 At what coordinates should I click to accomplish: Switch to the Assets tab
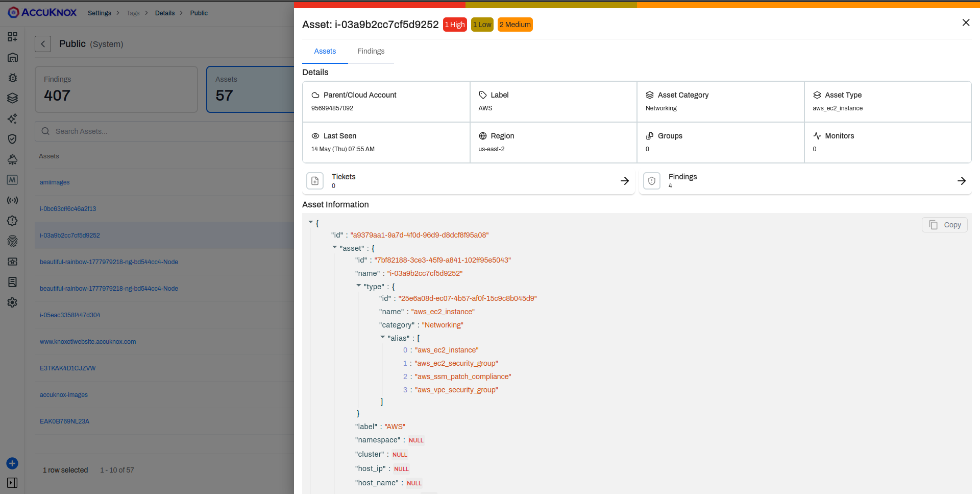pos(325,51)
